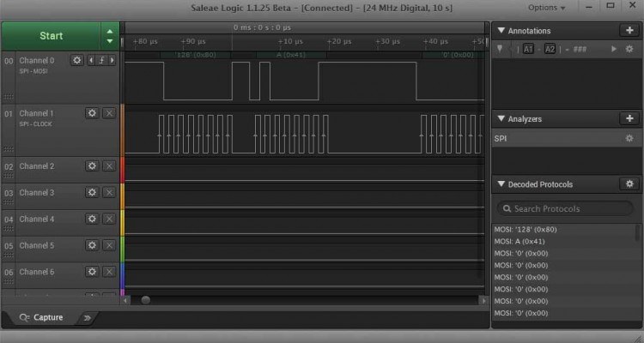This screenshot has height=343, width=644.
Task: Add a new annotation with plus button
Action: coord(629,31)
